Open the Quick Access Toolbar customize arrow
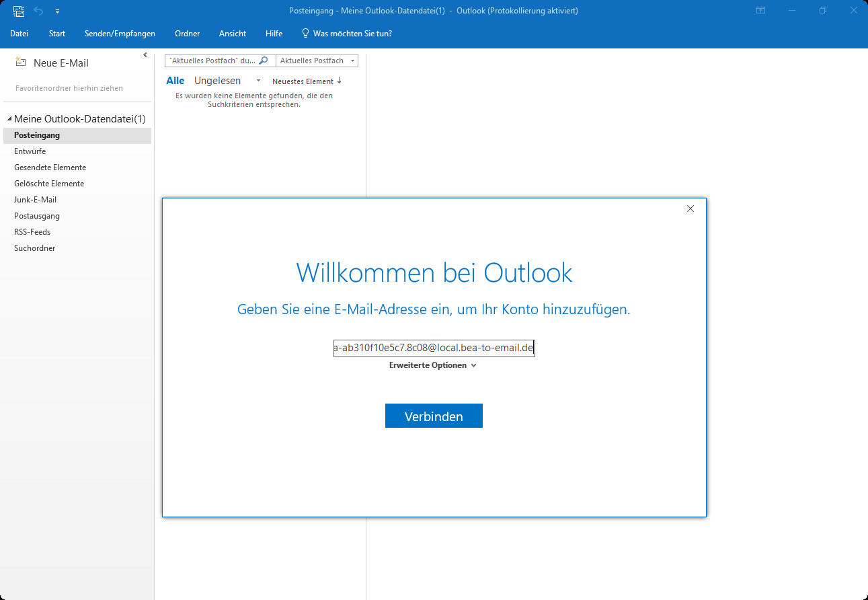Viewport: 868px width, 600px height. [57, 11]
